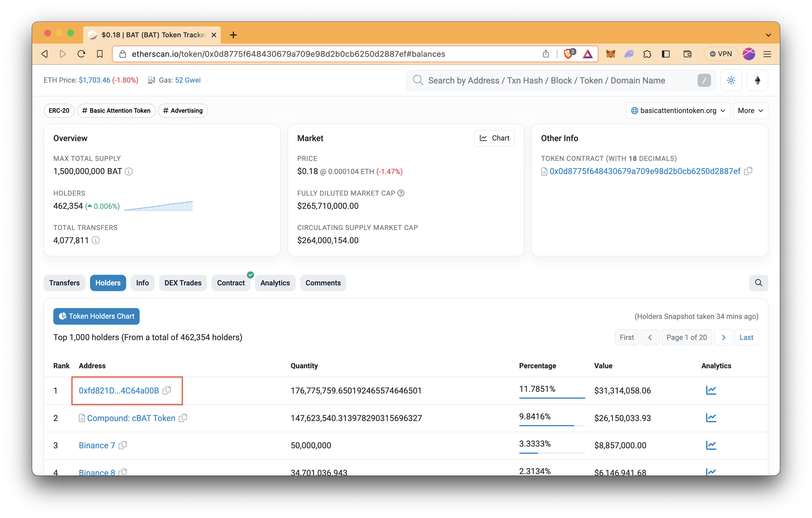This screenshot has width=812, height=518.
Task: Open analytics chart for rank 1 holder
Action: pos(711,391)
